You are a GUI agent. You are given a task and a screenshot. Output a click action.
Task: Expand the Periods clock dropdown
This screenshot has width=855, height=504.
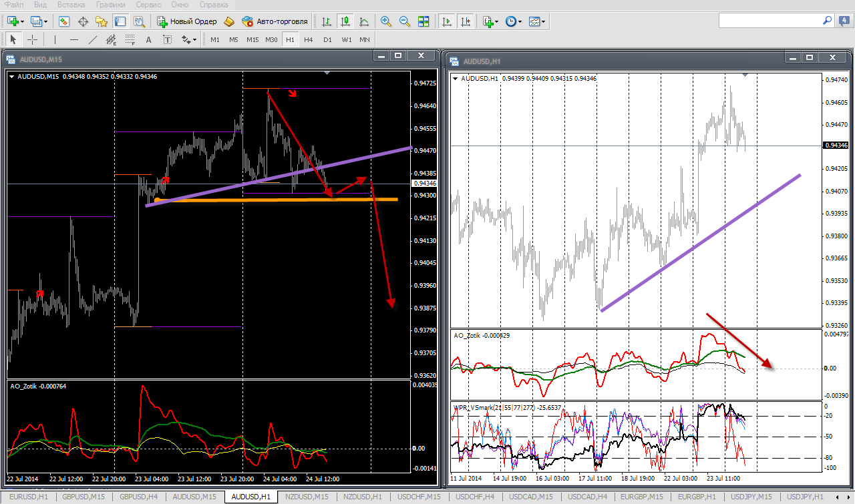click(x=513, y=21)
